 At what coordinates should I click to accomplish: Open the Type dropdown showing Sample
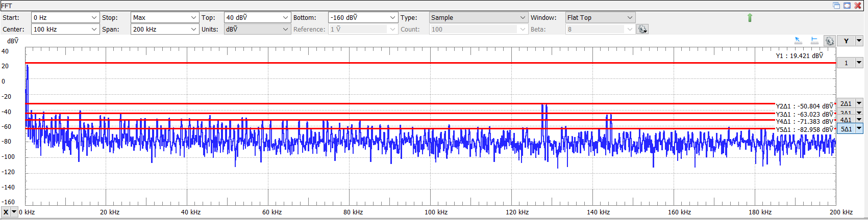point(523,18)
